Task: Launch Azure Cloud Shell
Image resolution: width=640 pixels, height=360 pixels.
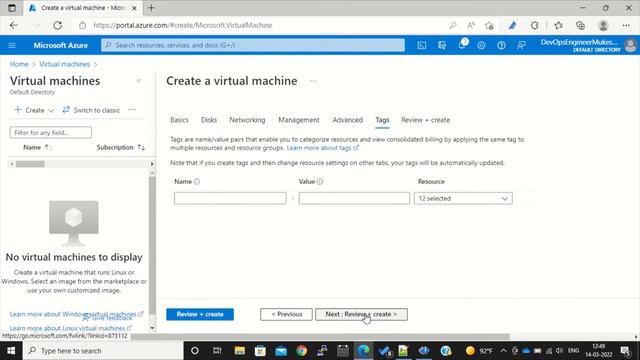Action: coord(422,45)
